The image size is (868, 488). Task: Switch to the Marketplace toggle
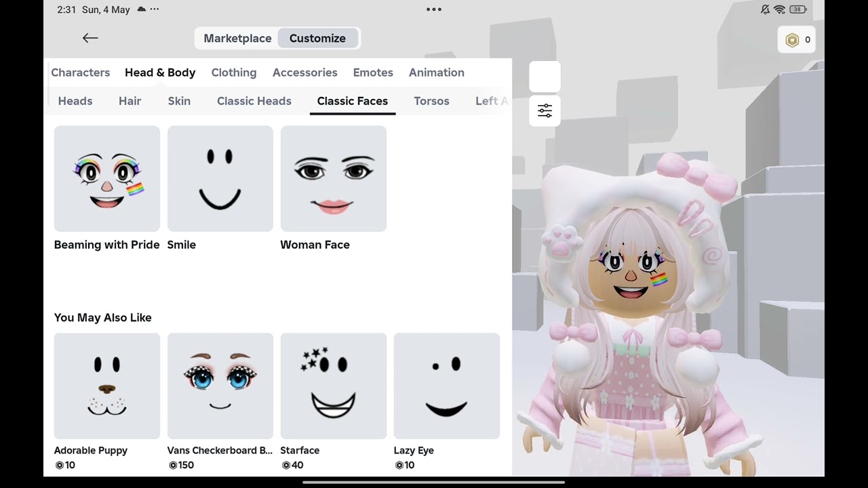tap(237, 39)
